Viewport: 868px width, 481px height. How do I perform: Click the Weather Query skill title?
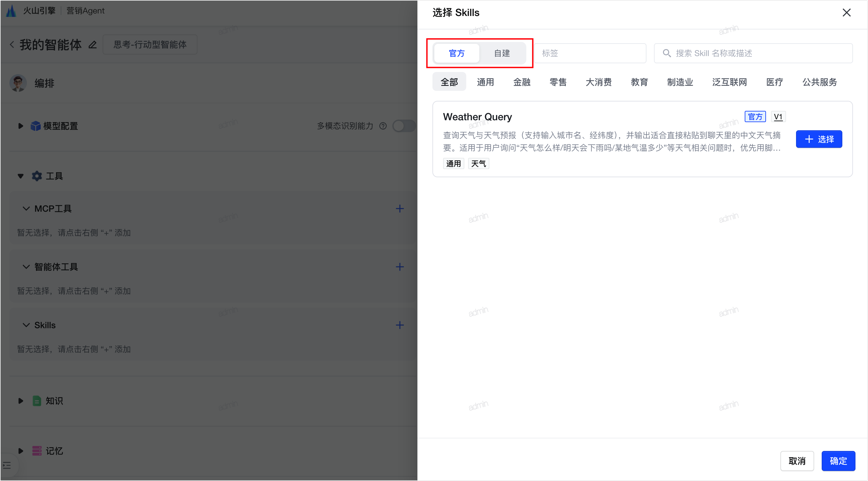click(477, 117)
